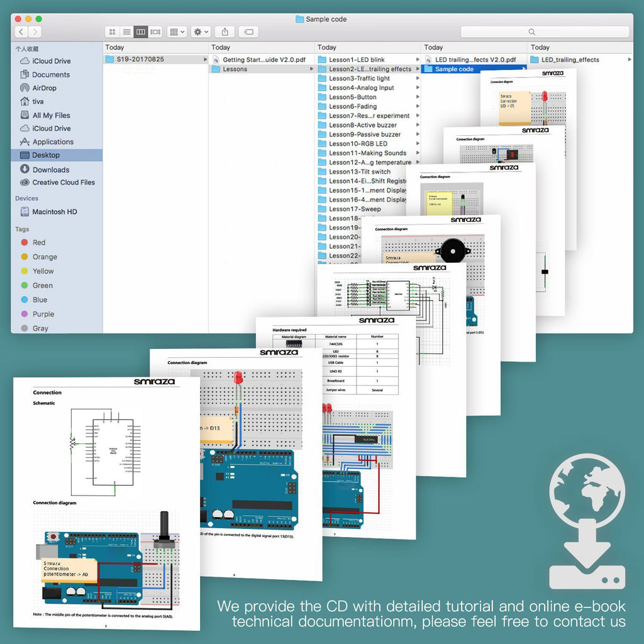The image size is (644, 644).
Task: Select Macintosh HD under Devices
Action: (x=54, y=212)
